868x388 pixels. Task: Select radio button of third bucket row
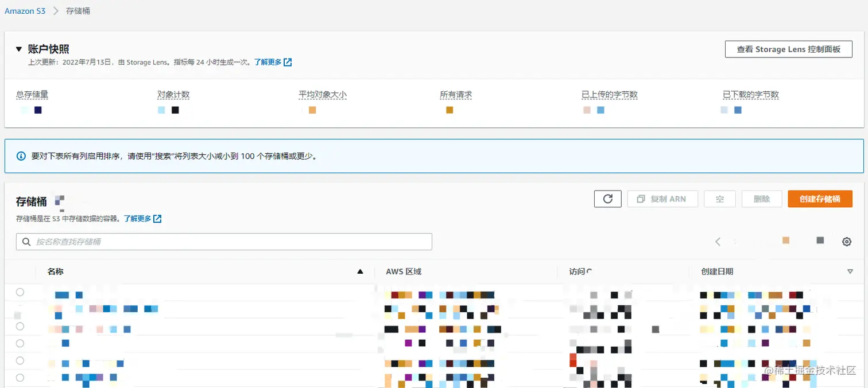[20, 326]
